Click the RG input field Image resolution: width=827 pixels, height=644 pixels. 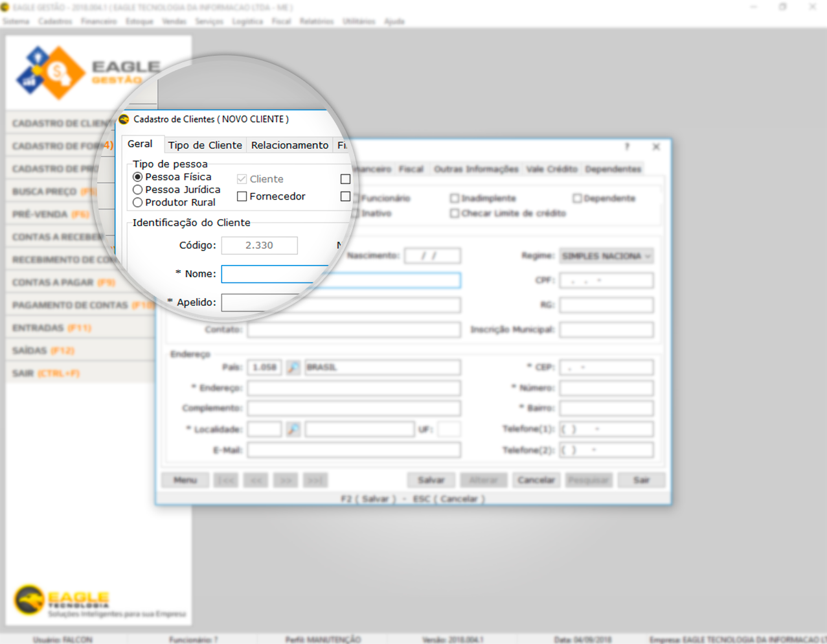click(606, 305)
